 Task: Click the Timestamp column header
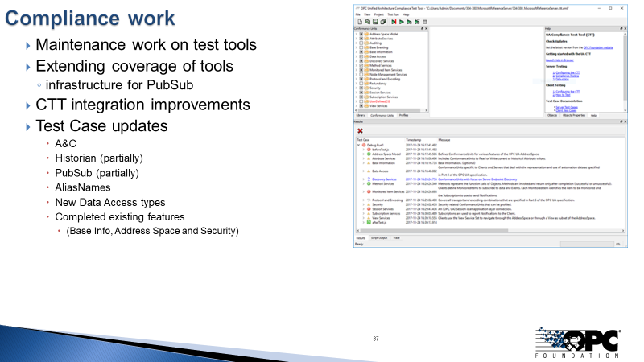414,140
